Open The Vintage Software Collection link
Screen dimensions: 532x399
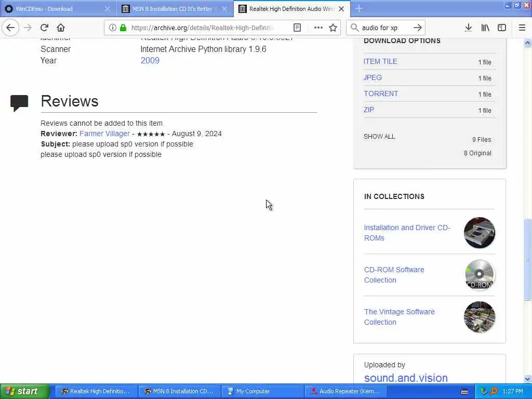[x=400, y=317]
